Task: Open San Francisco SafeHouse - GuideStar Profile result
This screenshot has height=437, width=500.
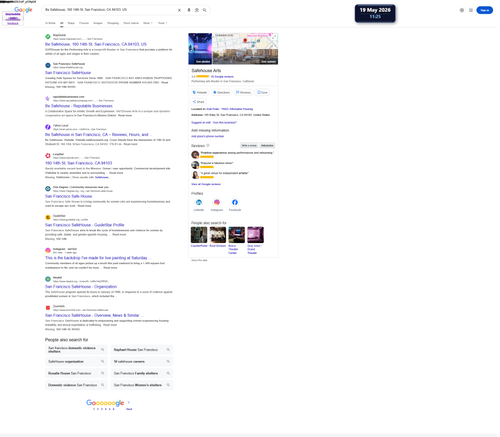Action: tap(84, 225)
